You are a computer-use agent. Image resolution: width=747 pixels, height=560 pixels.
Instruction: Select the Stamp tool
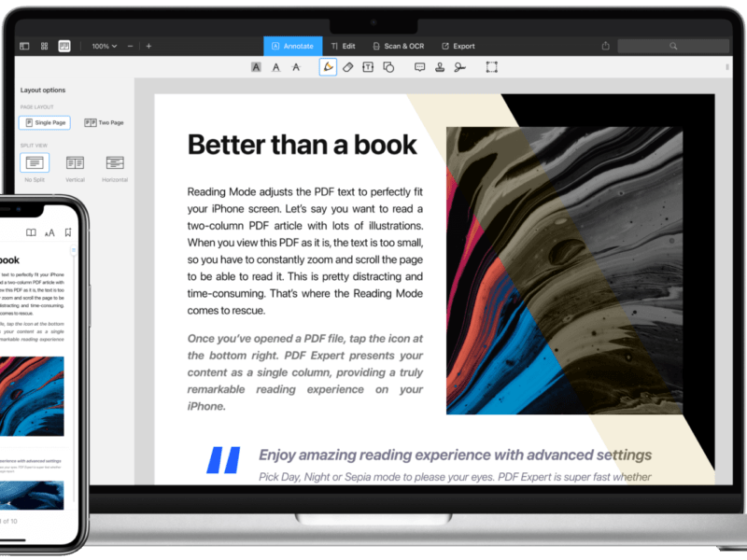440,67
